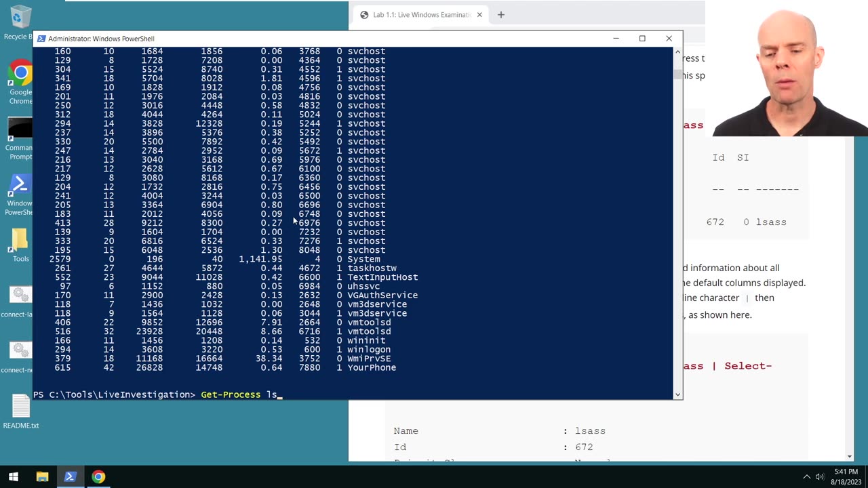
Task: Click the VGAuthService process name
Action: 382,296
